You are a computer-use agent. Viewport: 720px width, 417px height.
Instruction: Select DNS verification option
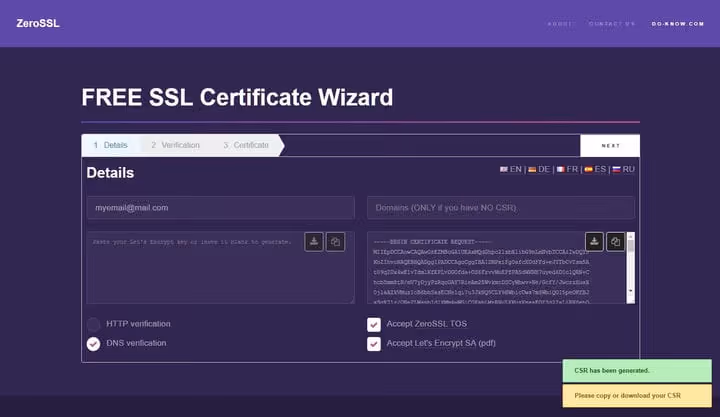(x=94, y=344)
